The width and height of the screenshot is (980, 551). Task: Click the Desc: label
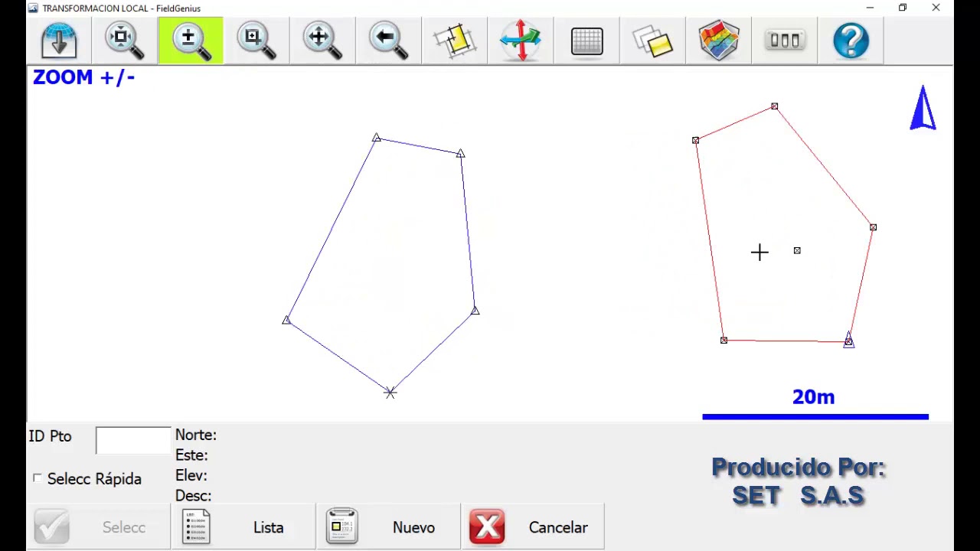pos(194,496)
